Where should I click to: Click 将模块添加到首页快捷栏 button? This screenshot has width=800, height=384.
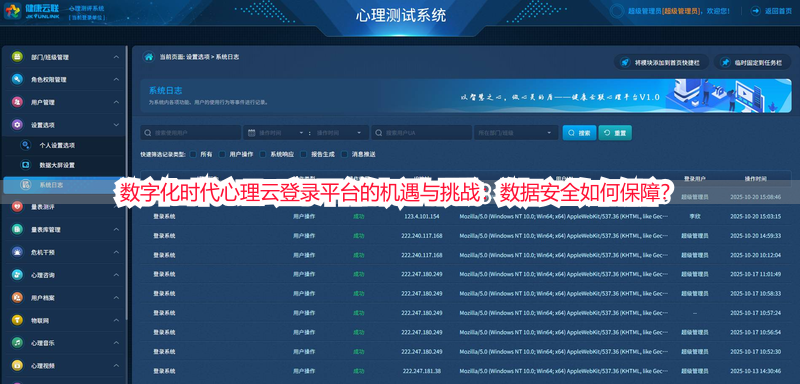pyautogui.click(x=661, y=62)
